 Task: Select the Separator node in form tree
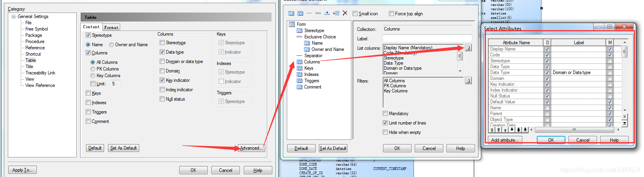click(x=313, y=56)
